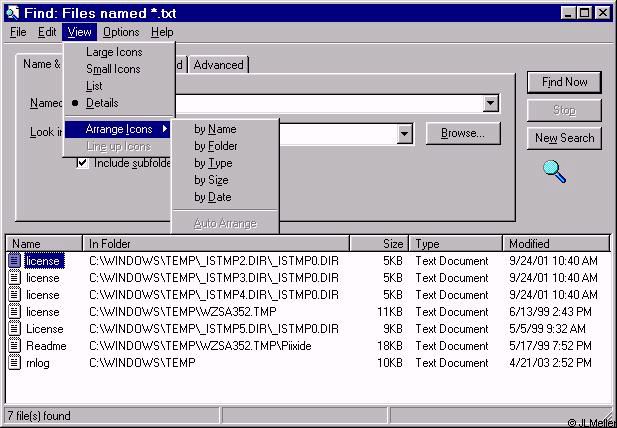Click the mlog text file icon
This screenshot has width=617, height=428.
pos(15,362)
